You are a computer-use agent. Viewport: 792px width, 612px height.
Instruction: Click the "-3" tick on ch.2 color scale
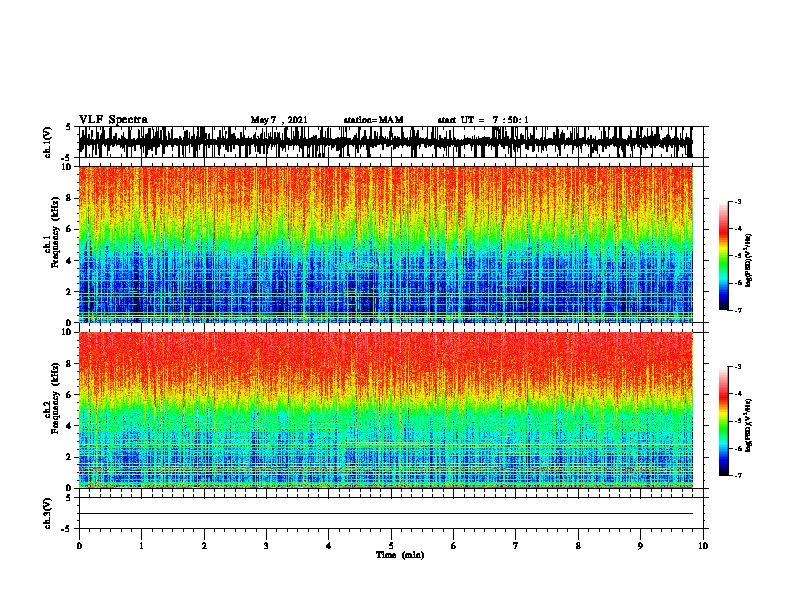737,367
